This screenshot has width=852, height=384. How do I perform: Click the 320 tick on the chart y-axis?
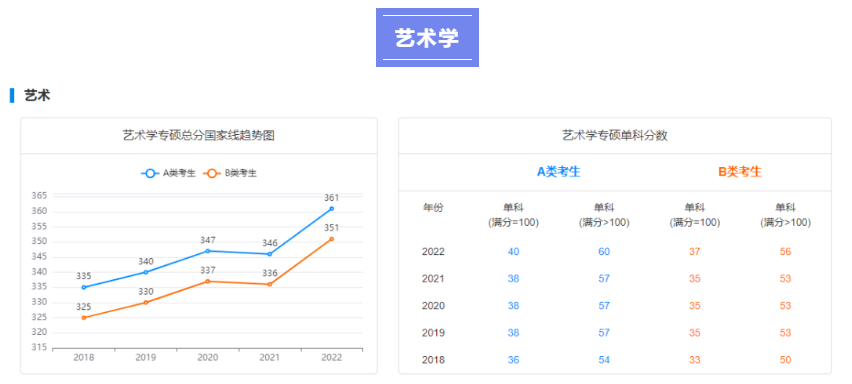tap(39, 332)
